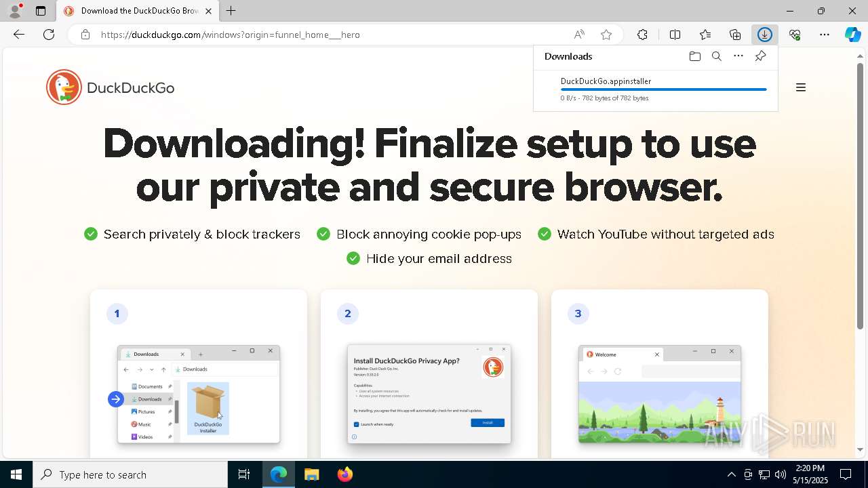This screenshot has width=868, height=488.
Task: Close the DuckDuckGo browser tab
Action: [x=208, y=11]
